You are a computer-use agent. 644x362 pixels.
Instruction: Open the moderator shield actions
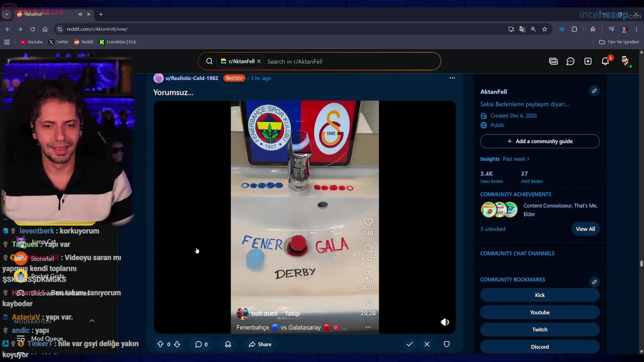[446, 344]
